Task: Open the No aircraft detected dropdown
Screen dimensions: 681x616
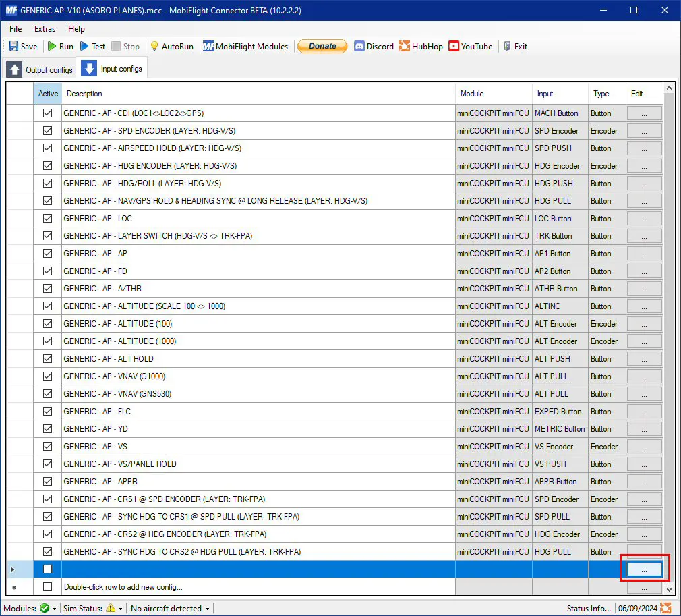Action: (x=170, y=608)
